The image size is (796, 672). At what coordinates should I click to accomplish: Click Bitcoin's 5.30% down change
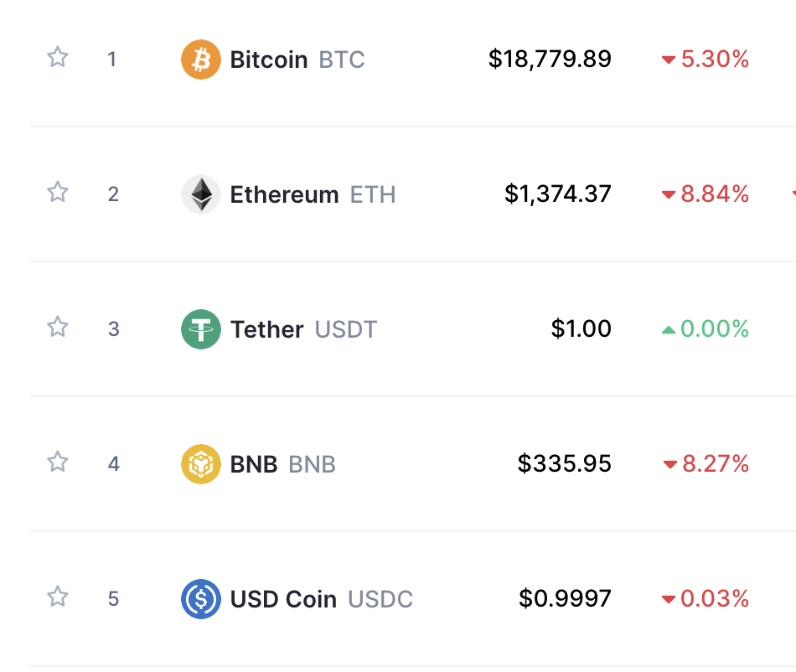click(x=706, y=59)
